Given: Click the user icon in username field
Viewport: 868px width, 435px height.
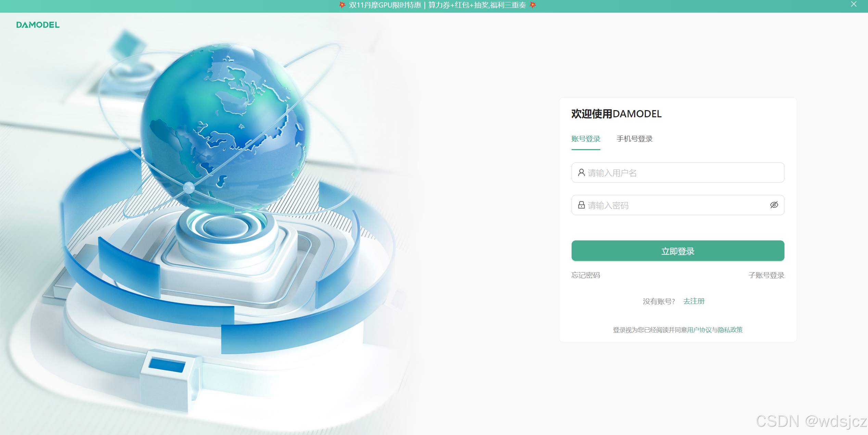Looking at the screenshot, I should click(581, 172).
